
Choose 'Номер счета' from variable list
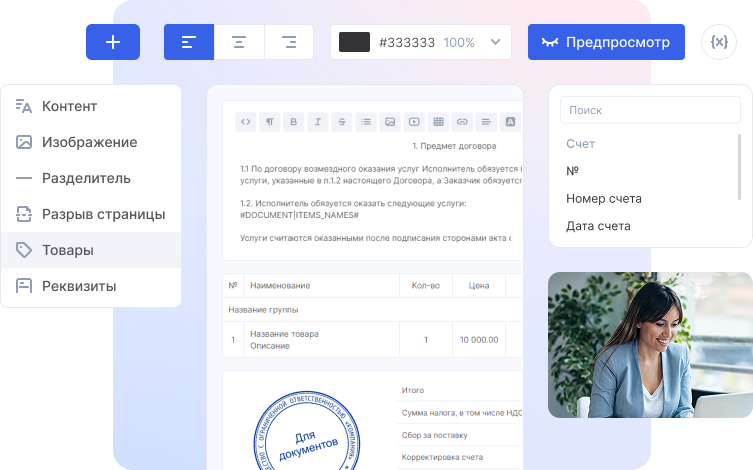(603, 198)
